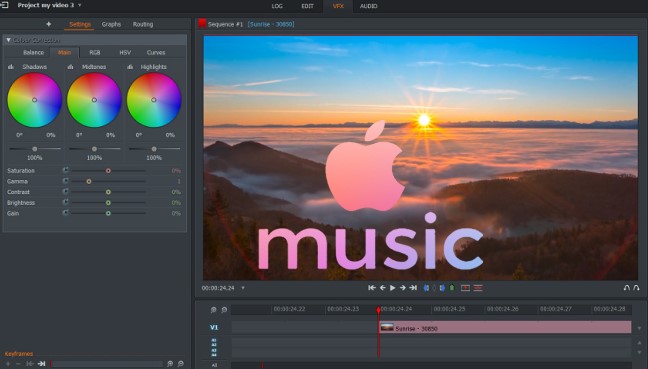Click the viewer timecode 00:00:24.24

[x=218, y=288]
